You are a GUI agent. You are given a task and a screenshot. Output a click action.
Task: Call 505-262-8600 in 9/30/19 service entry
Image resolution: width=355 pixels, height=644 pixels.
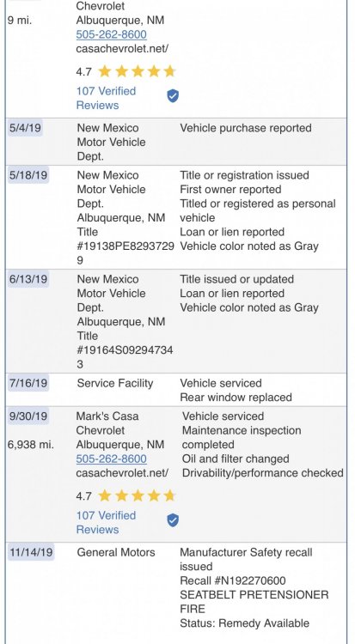tap(112, 459)
